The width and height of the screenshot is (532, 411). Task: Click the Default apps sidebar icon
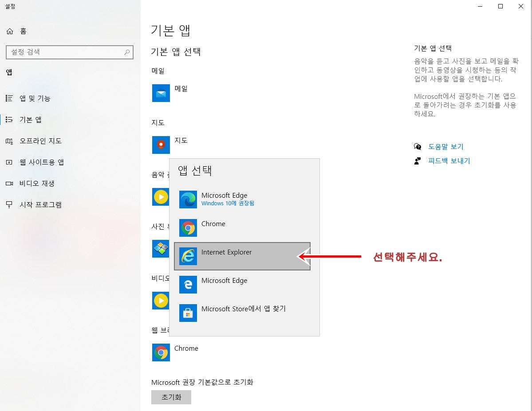click(9, 120)
